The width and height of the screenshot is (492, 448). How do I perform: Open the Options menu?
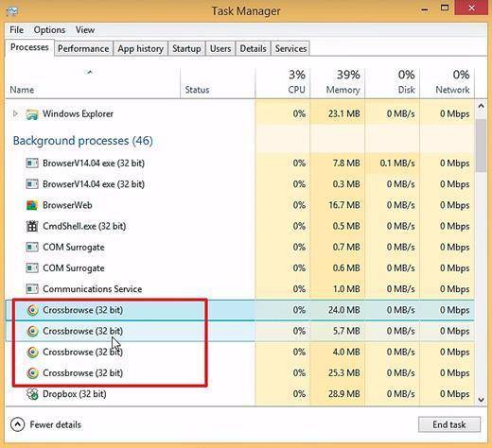pos(49,30)
